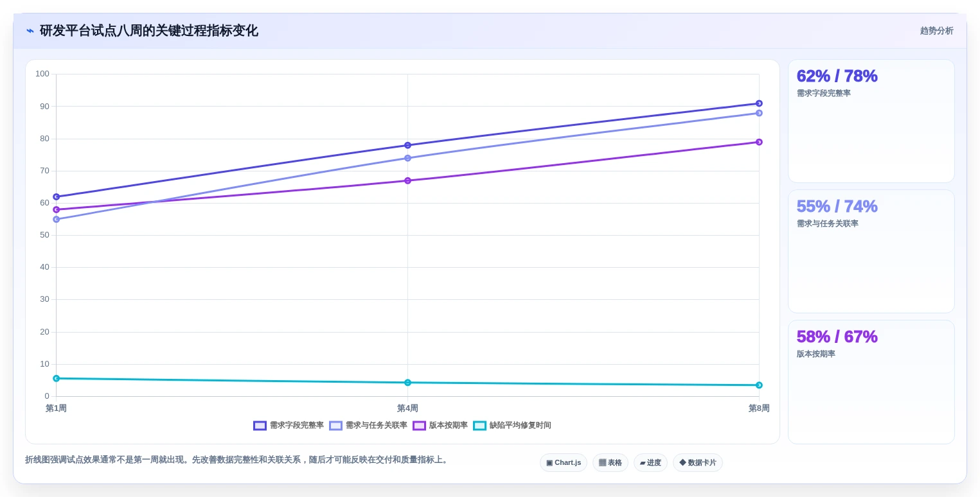Viewport: 980px width, 497px height.
Task: Open the 58% / 67% data card
Action: 871,382
